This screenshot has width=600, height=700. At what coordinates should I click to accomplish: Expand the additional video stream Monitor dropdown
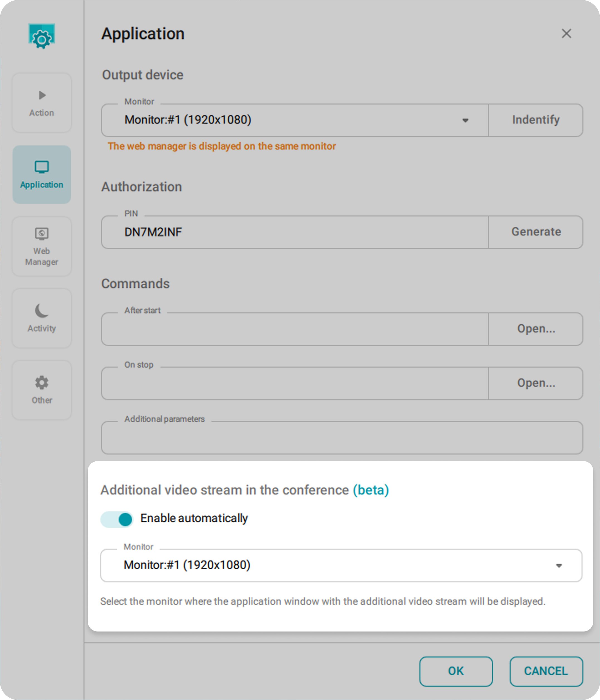click(x=558, y=566)
